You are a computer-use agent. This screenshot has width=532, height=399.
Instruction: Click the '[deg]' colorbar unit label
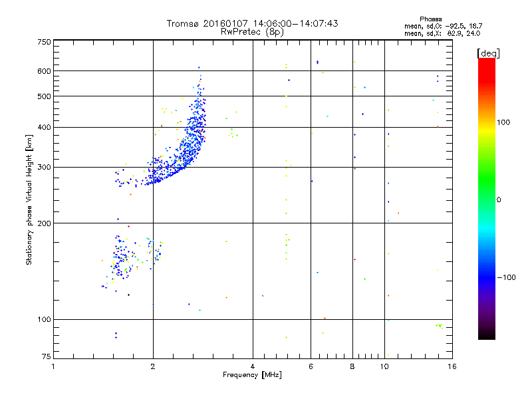point(488,53)
